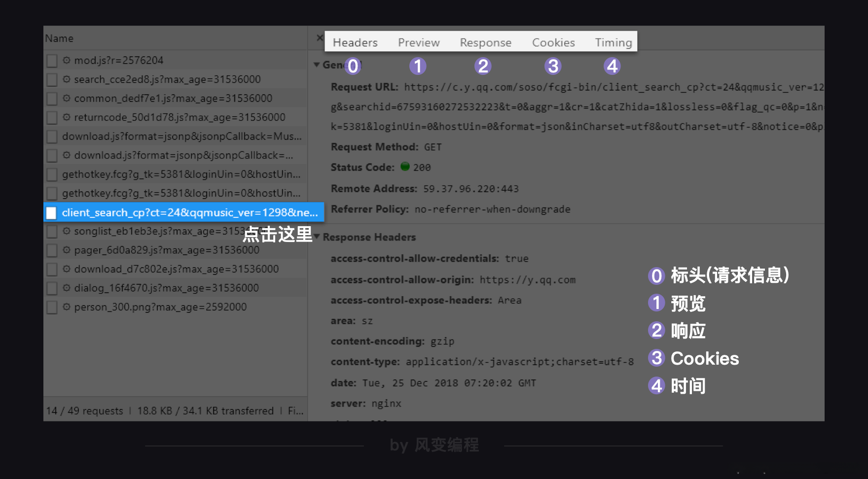Switch to the Preview tab
Viewport: 868px width, 479px height.
(x=418, y=42)
